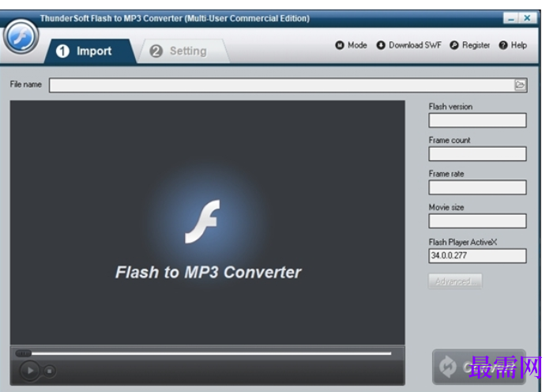Screen dimensions: 557x392
Task: Click the Convert button
Action: coord(479,367)
